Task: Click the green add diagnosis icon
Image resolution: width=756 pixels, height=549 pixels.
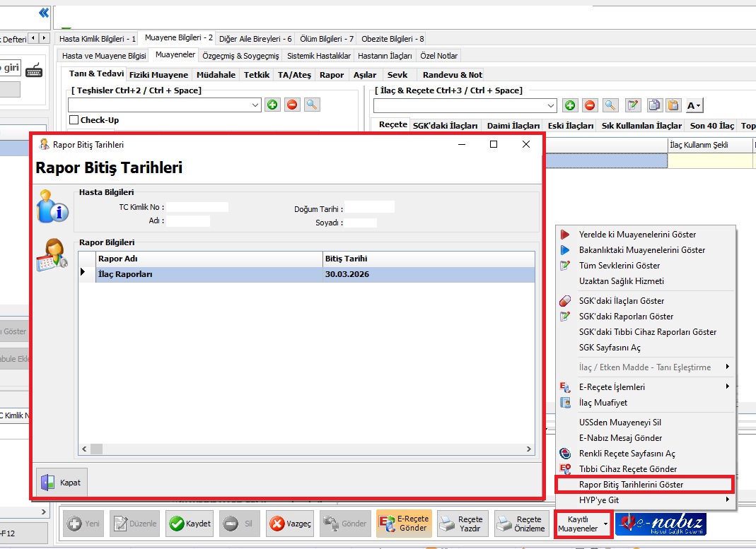Action: (x=272, y=105)
